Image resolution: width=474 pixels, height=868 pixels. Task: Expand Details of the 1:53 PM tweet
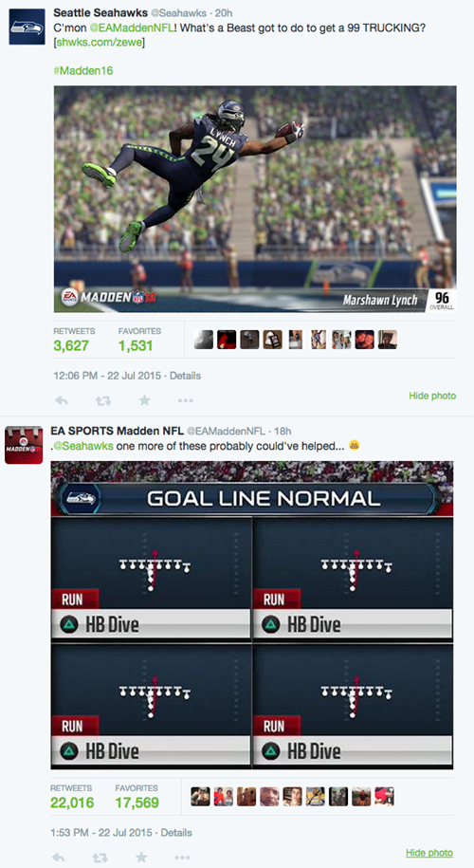click(x=176, y=833)
